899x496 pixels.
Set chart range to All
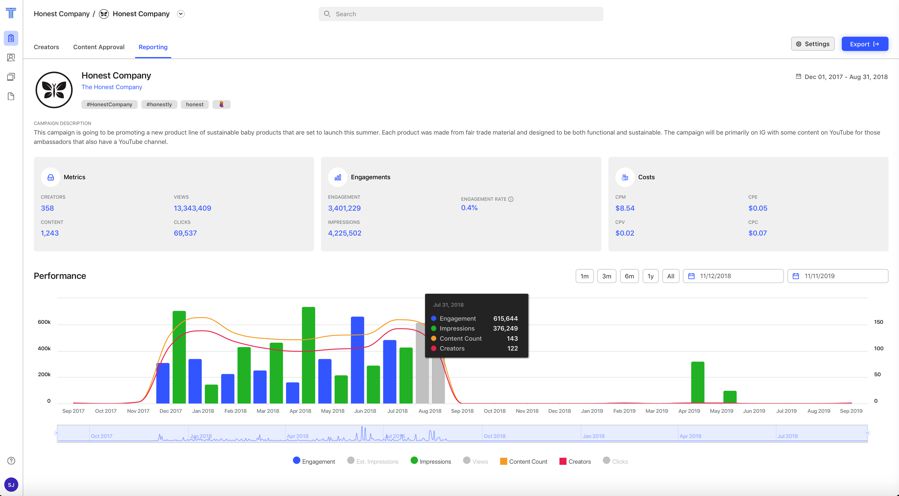click(x=670, y=276)
